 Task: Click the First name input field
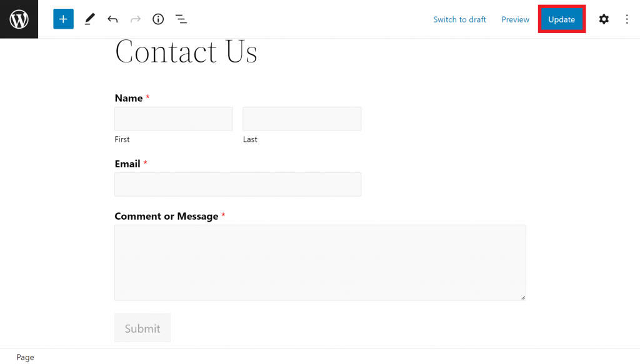173,119
